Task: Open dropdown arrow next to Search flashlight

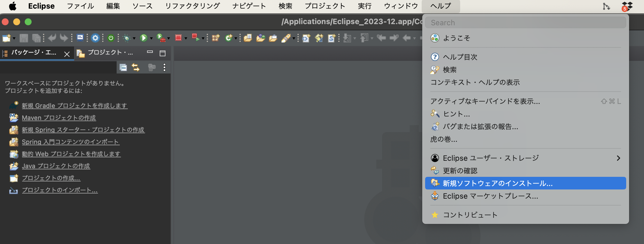Action: click(294, 38)
